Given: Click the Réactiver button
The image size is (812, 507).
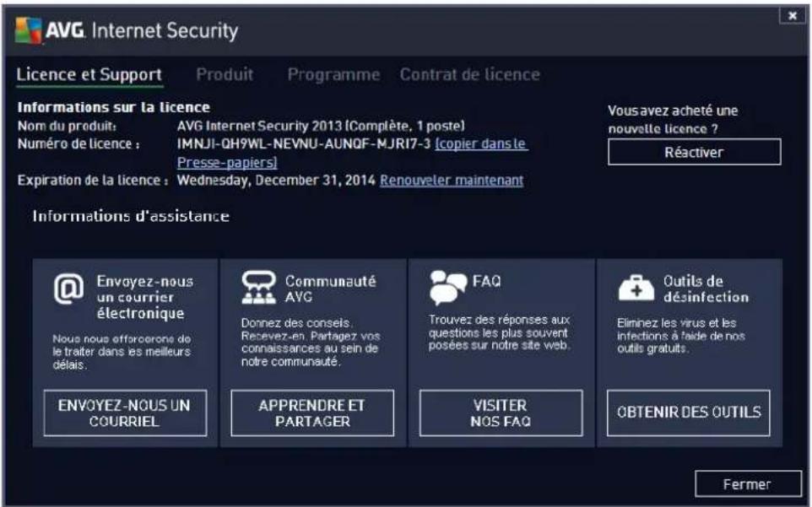Looking at the screenshot, I should [695, 152].
